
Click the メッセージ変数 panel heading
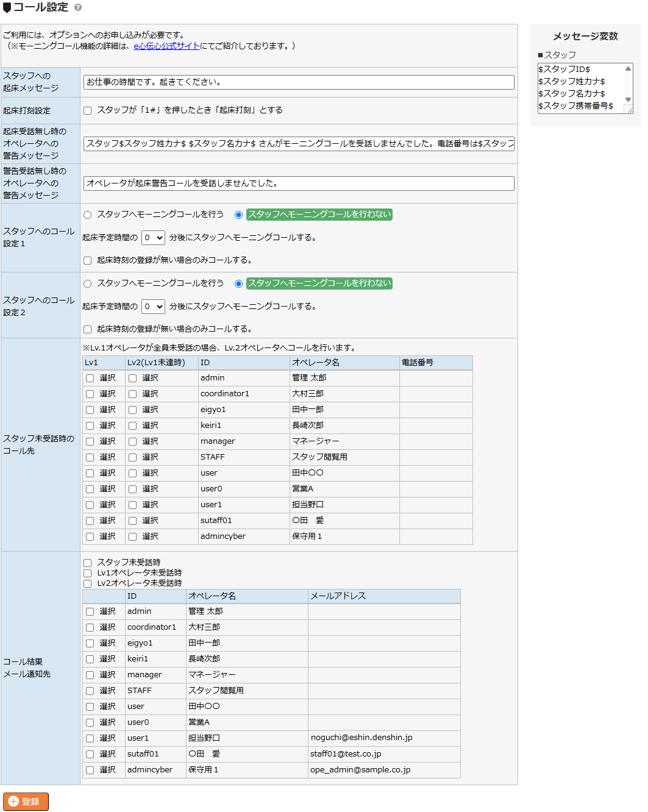(585, 37)
